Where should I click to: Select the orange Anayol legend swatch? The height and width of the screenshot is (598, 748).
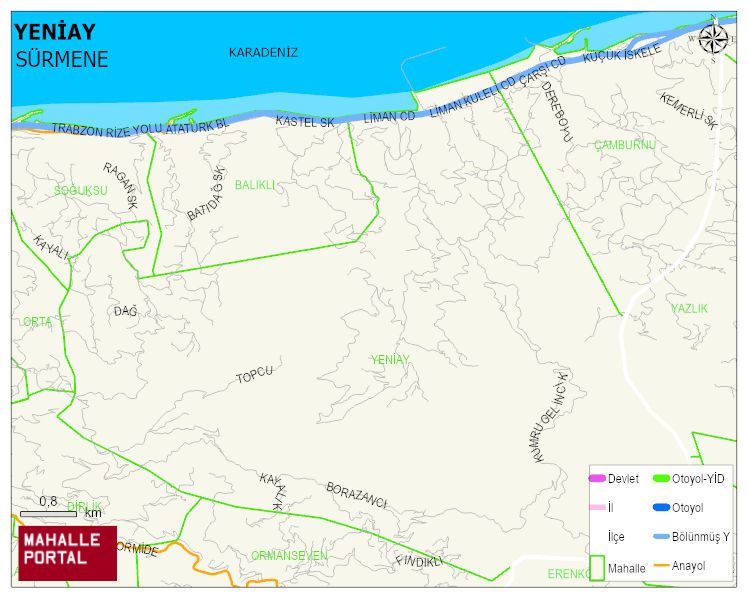(x=661, y=566)
